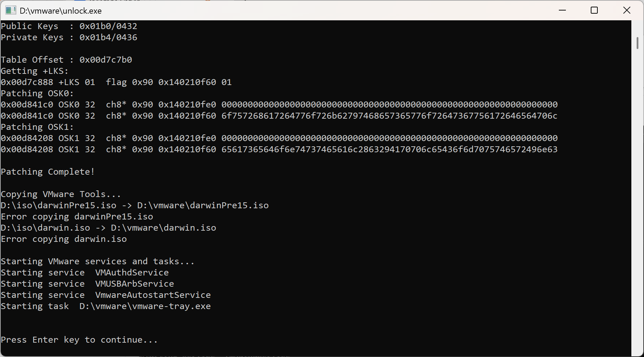This screenshot has height=357, width=644.
Task: Click the VMUSBArbService line
Action: (134, 283)
